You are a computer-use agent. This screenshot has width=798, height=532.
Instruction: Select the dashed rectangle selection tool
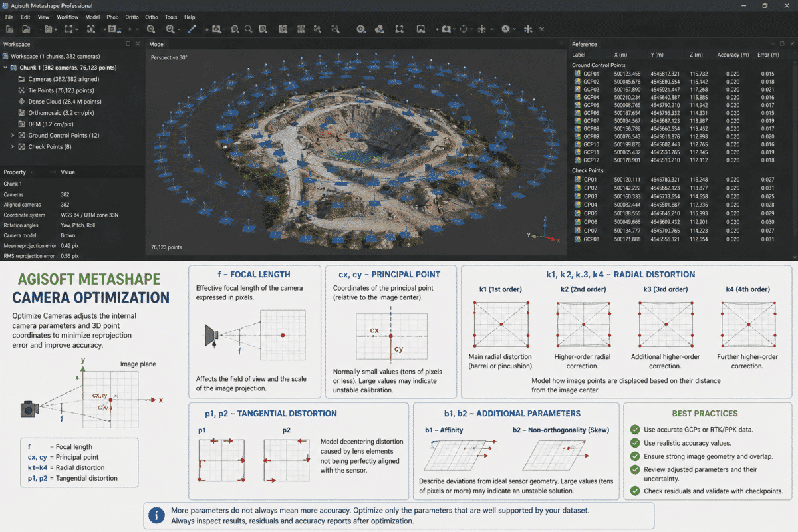(68, 29)
